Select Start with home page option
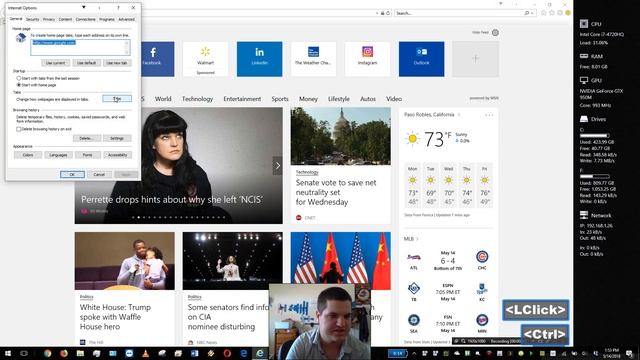 tap(19, 85)
